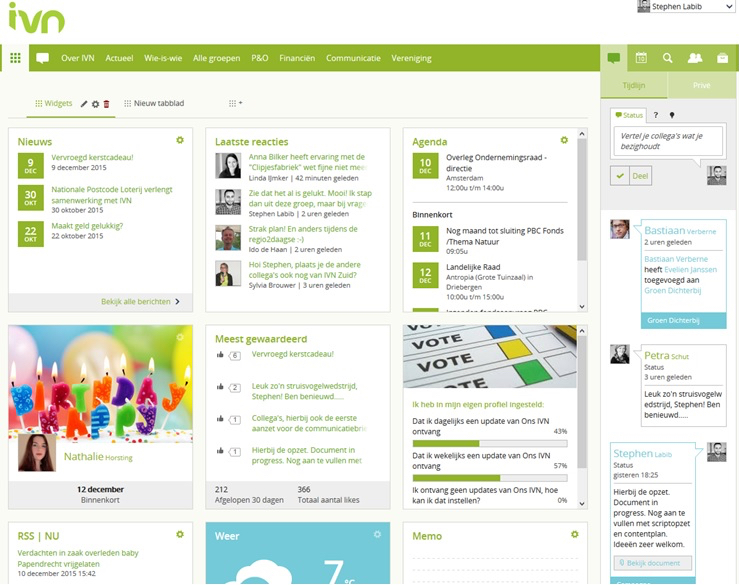The height and width of the screenshot is (585, 739).
Task: Open Memo widget settings gear
Action: [x=574, y=534]
